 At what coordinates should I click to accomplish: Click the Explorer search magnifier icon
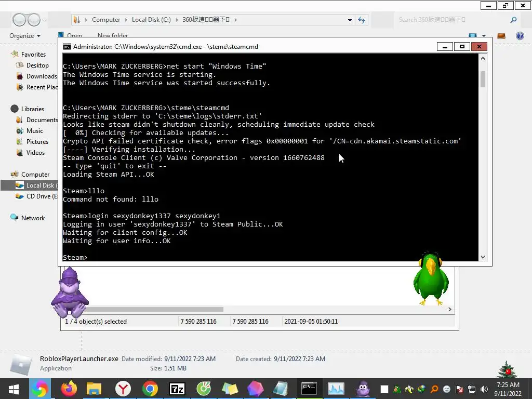click(513, 20)
